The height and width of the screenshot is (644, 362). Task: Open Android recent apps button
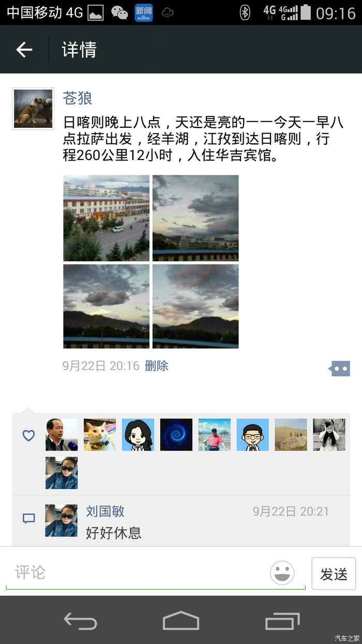(x=282, y=620)
